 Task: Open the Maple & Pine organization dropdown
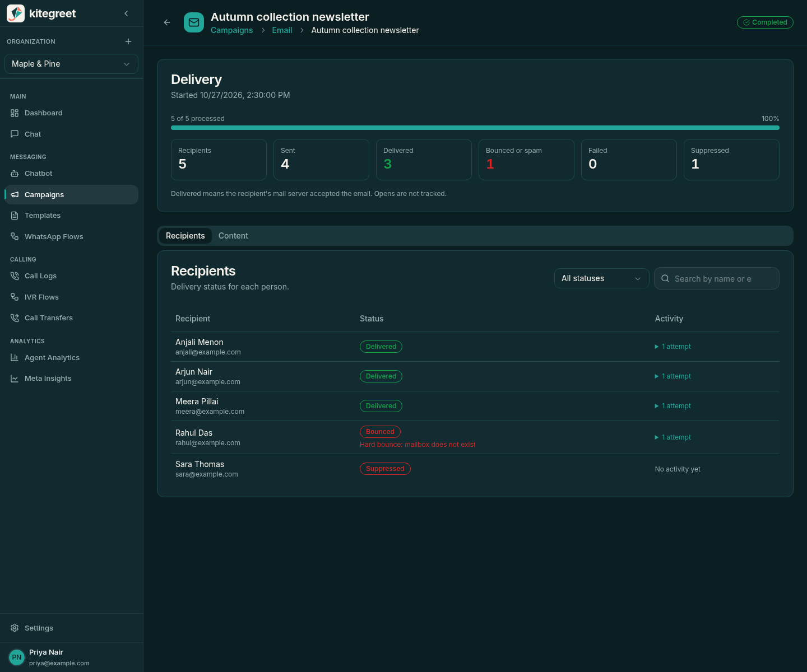(71, 64)
